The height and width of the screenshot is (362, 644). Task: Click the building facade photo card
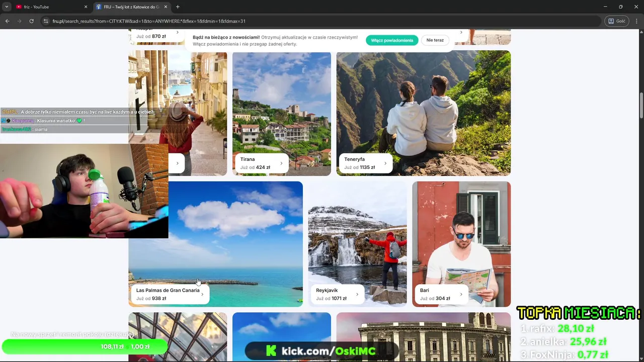424,337
